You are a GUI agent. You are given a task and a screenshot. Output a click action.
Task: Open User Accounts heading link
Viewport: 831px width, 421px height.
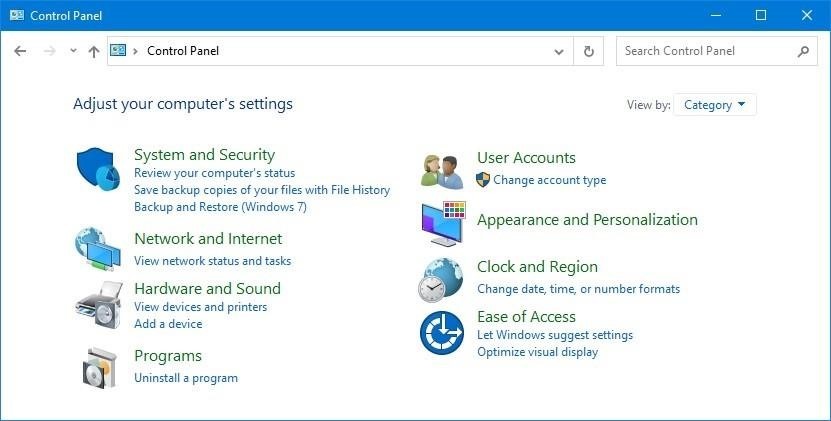tap(526, 157)
